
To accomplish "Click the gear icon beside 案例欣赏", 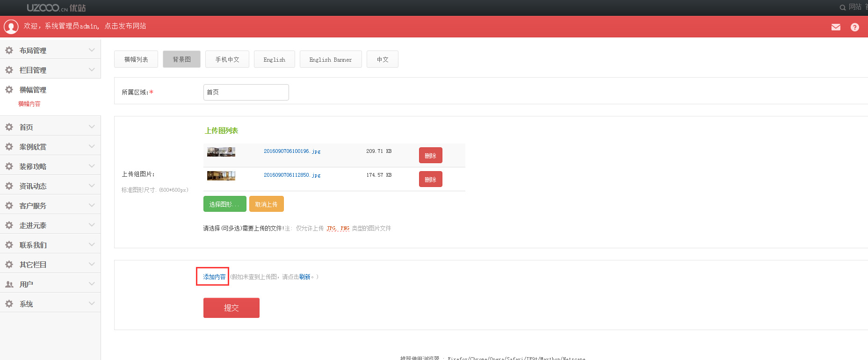I will [9, 146].
